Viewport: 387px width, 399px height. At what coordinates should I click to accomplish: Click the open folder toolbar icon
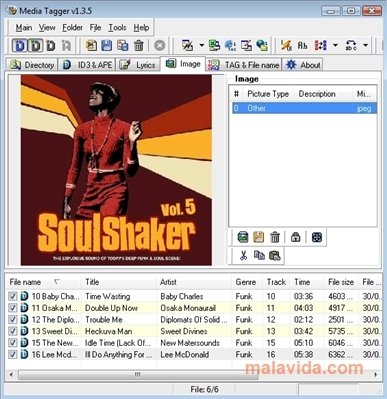[x=91, y=45]
